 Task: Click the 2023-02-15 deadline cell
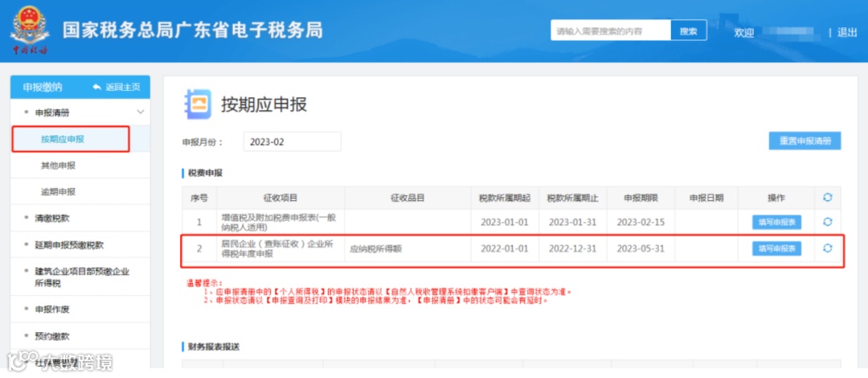pyautogui.click(x=641, y=222)
